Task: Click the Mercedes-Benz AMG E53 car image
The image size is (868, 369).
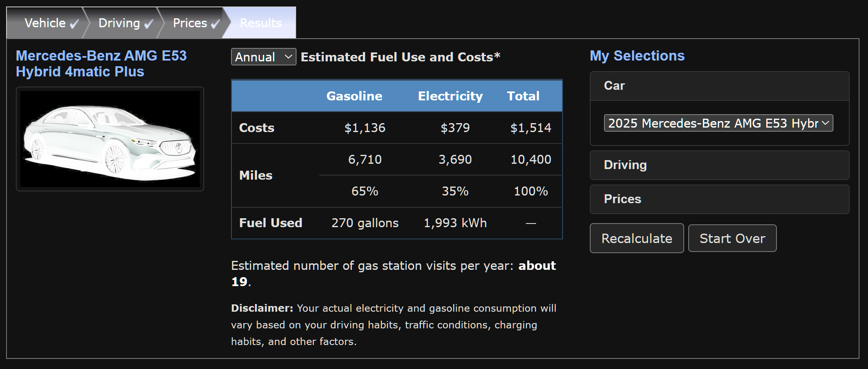Action: 110,139
